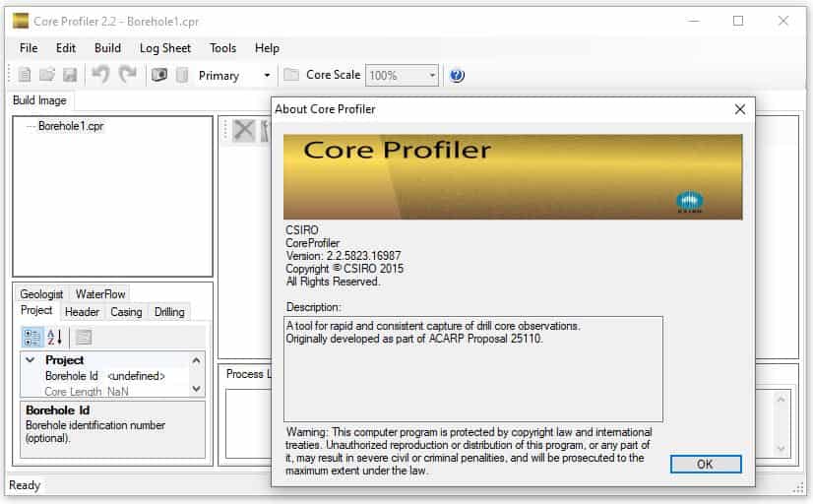Click Process log scroll up arrow

coord(781,399)
